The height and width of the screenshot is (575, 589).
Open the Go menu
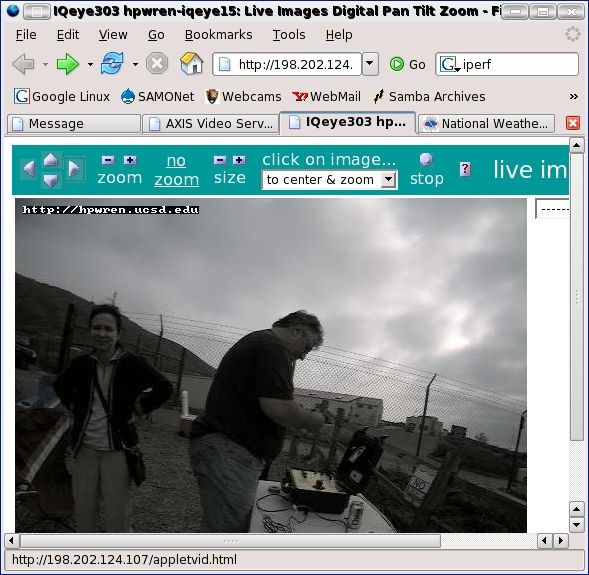click(x=156, y=35)
